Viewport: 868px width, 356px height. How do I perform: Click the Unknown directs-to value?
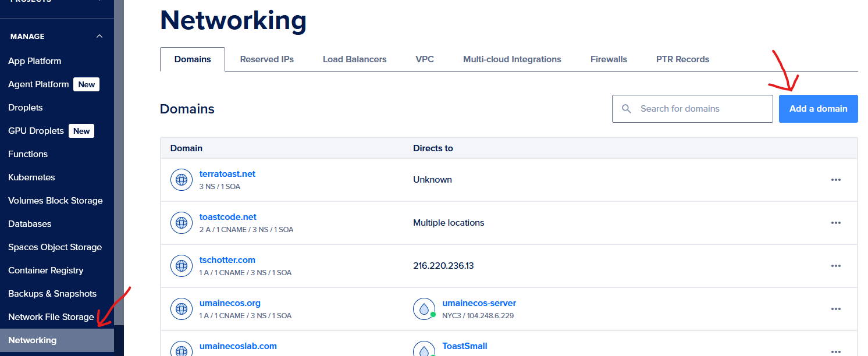[x=432, y=180]
